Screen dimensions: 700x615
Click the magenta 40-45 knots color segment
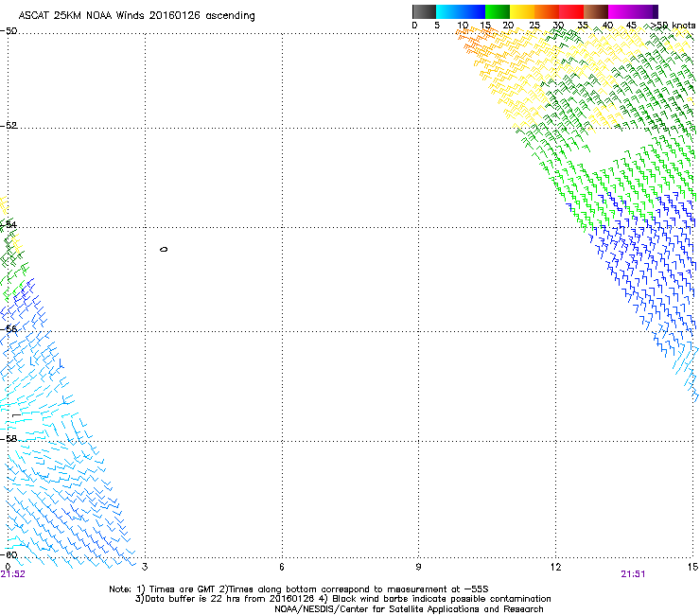(x=621, y=11)
